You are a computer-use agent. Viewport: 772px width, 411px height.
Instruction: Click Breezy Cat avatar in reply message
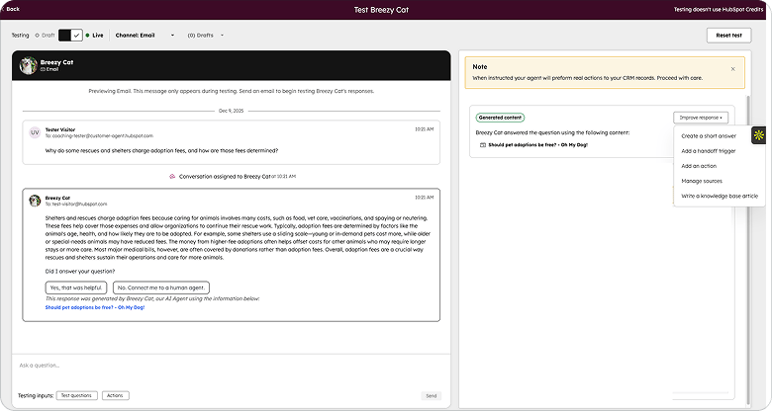34,201
